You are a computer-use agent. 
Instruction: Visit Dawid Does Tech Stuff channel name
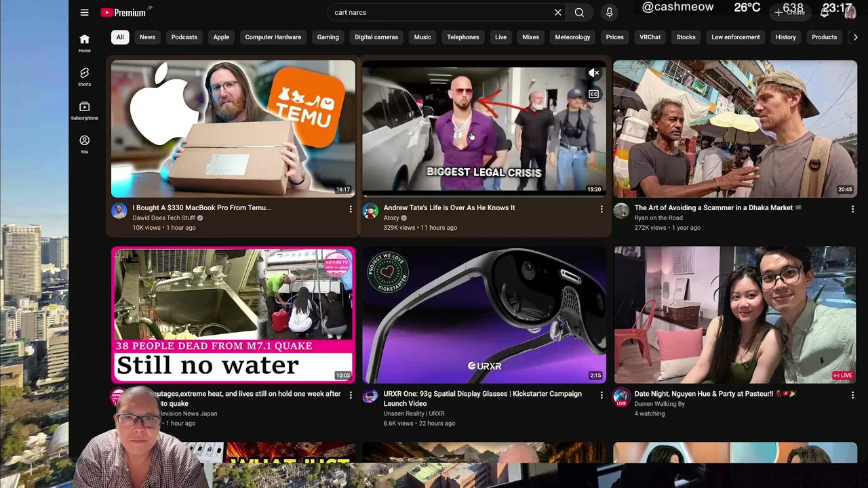coord(164,218)
